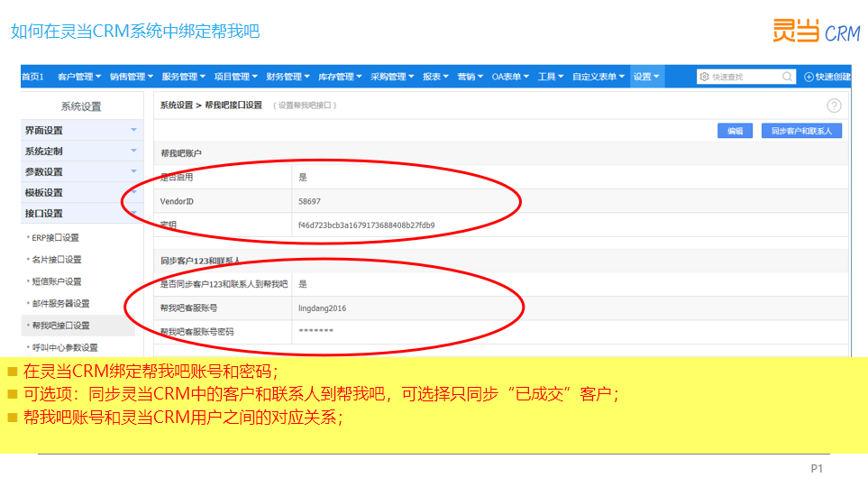Click VendorID value 58697
Viewport: 868px width, 487px height.
(309, 201)
